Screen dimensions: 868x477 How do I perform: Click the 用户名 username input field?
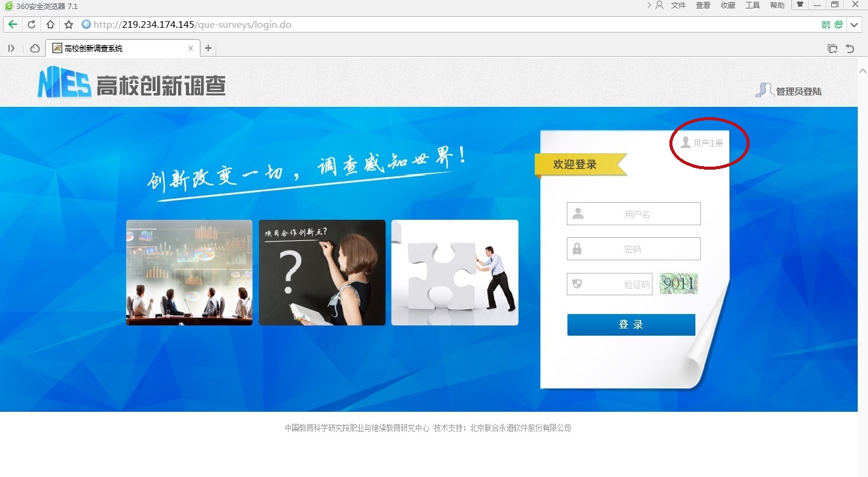[633, 213]
